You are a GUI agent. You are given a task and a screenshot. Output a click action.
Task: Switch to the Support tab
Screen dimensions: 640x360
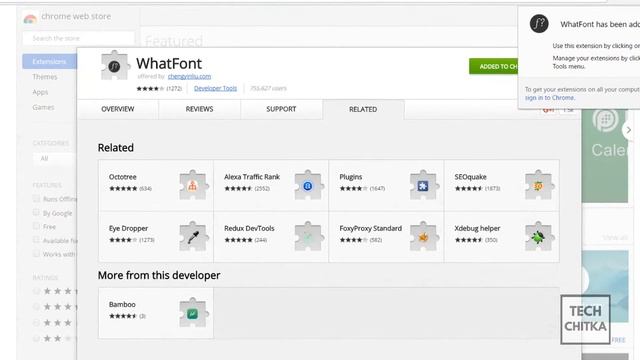281,109
